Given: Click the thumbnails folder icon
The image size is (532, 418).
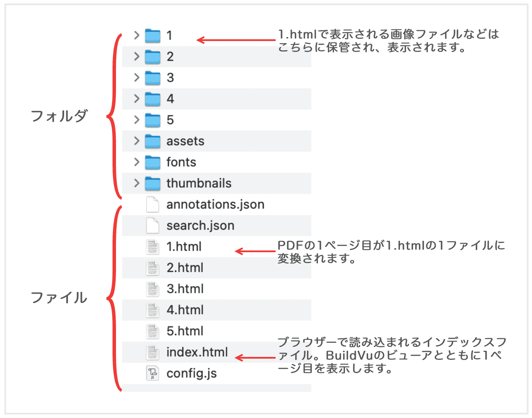Looking at the screenshot, I should pyautogui.click(x=153, y=183).
